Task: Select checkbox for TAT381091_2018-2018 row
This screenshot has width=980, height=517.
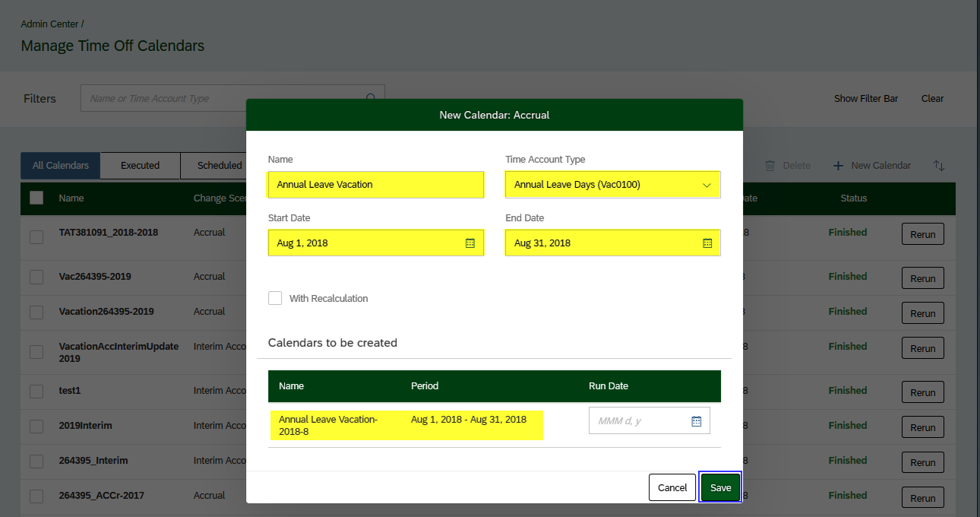Action: point(36,237)
